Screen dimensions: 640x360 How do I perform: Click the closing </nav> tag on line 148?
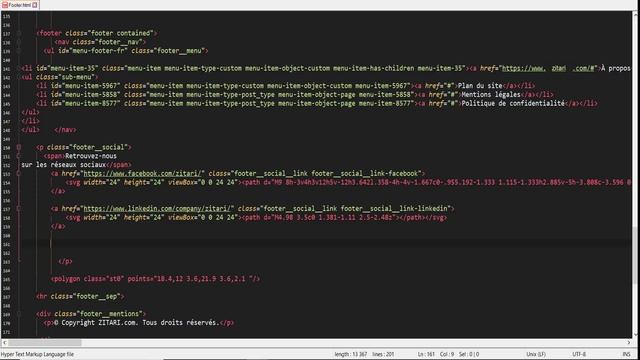[65, 130]
